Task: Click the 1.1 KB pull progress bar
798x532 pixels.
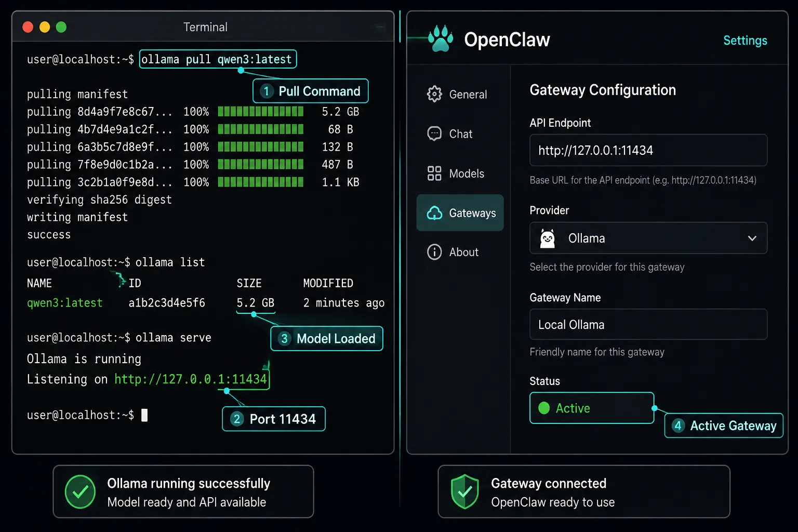Action: pos(261,182)
